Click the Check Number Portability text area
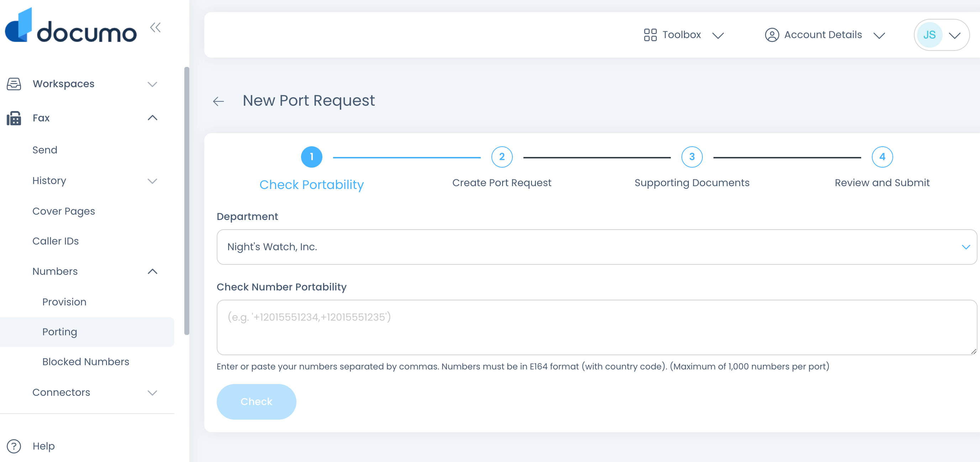 (596, 328)
